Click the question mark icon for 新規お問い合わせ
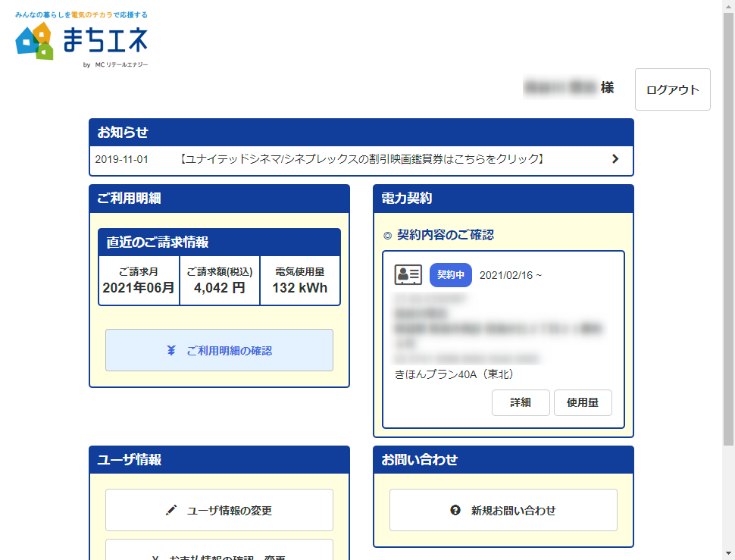This screenshot has width=735, height=560. 455,510
